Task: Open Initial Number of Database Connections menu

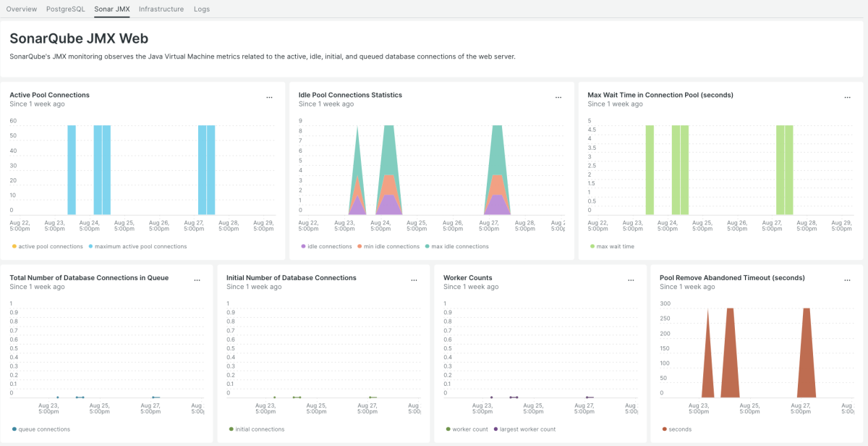Action: click(x=414, y=280)
